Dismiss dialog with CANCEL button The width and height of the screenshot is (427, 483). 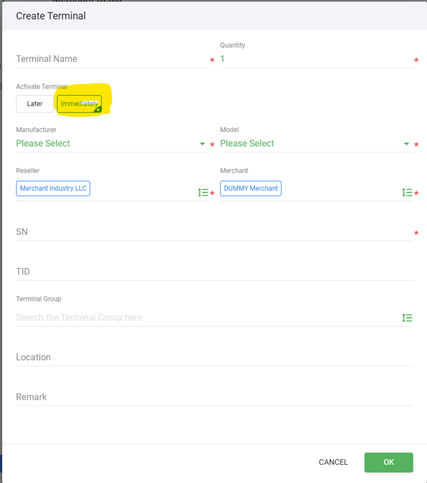point(333,462)
